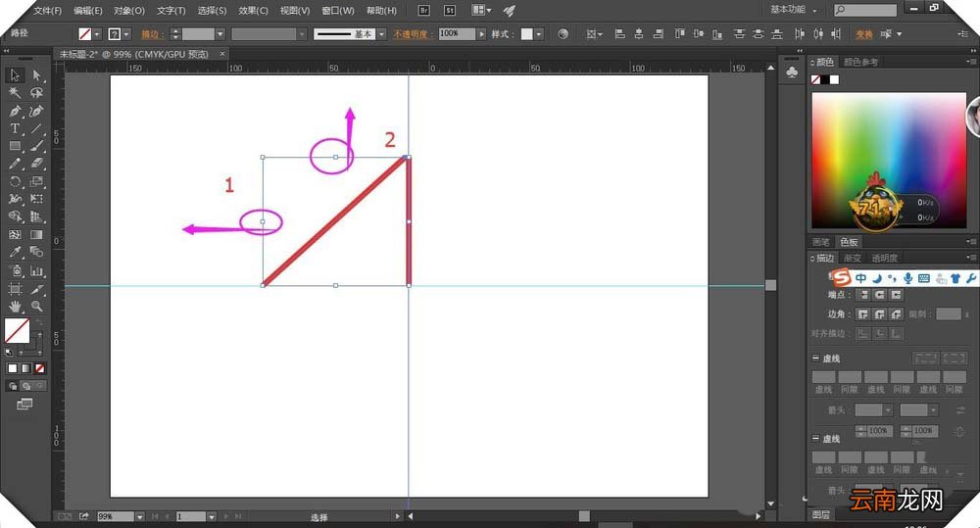Toggle the round cap 端点 option

click(x=880, y=294)
